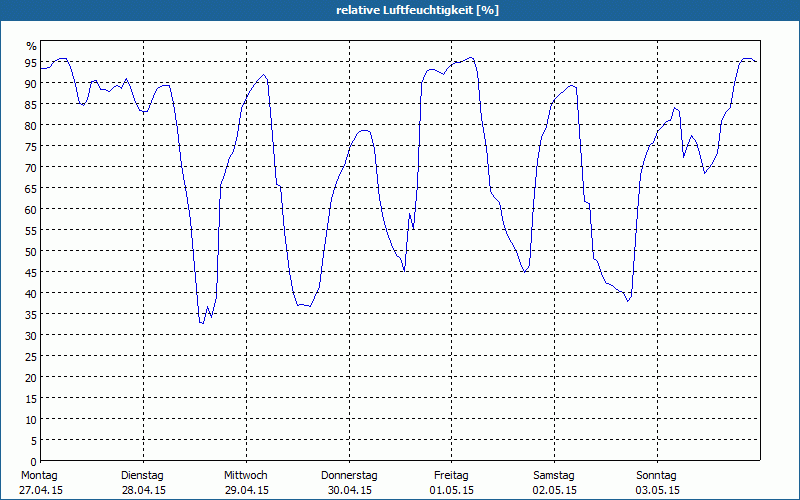Click the y-axis value '60'
This screenshot has width=800, height=500.
[31, 209]
